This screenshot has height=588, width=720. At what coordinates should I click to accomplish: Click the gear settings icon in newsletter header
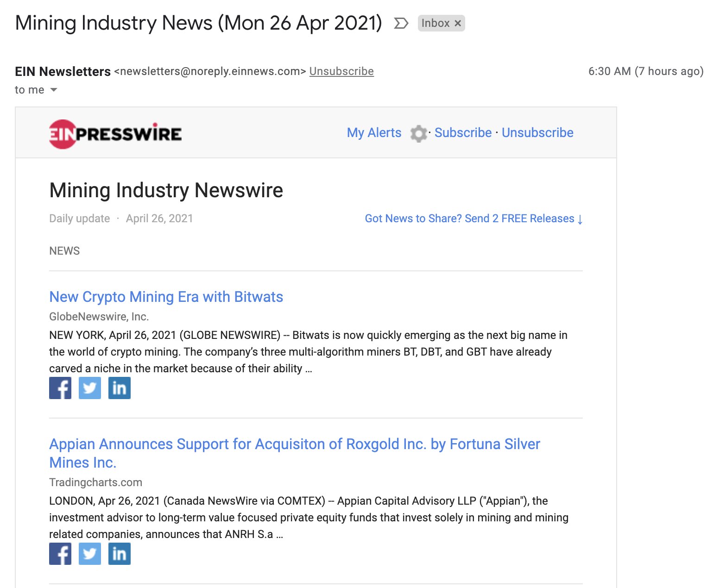click(x=419, y=133)
